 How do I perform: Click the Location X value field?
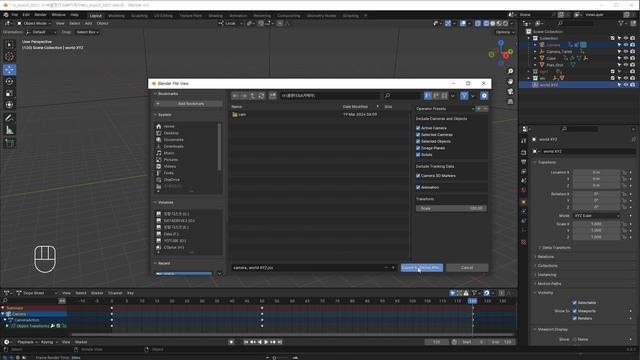[596, 172]
